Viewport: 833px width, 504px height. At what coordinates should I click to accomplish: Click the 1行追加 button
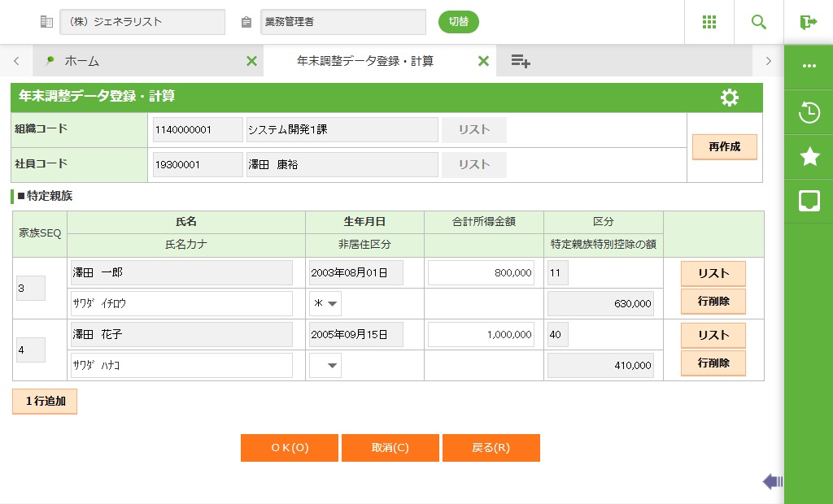pos(45,401)
